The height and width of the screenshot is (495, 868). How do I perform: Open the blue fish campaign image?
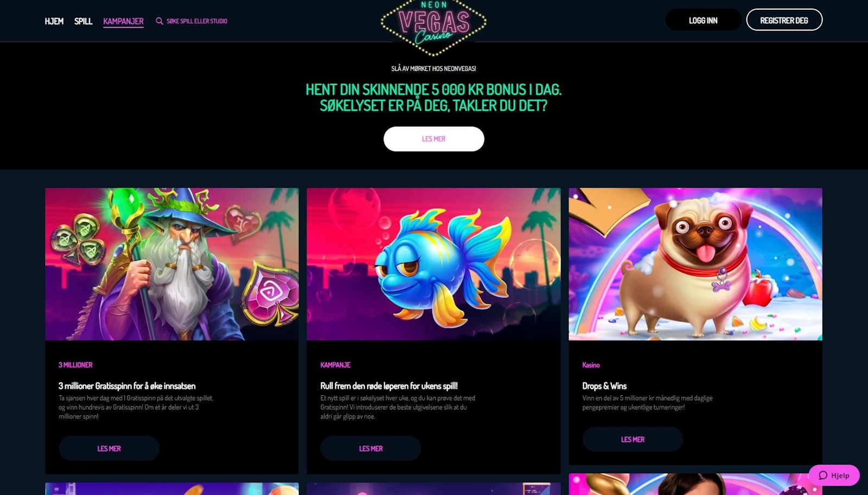(433, 264)
